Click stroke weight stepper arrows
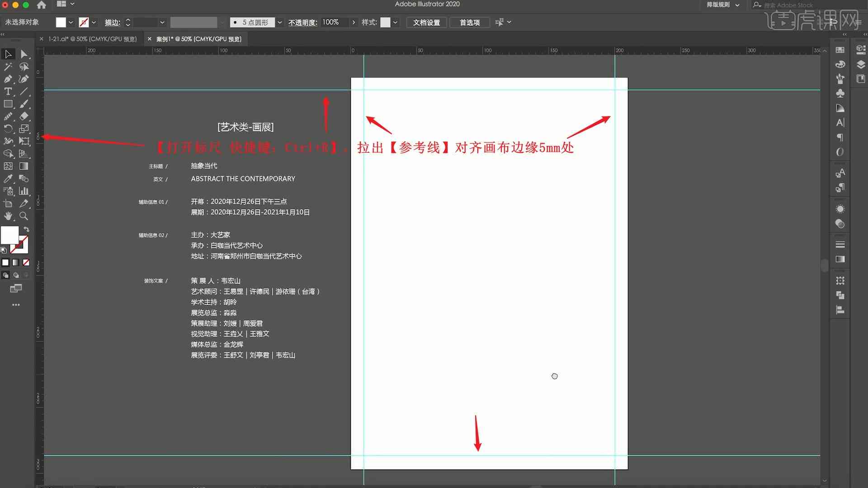Viewport: 868px width, 488px height. pos(128,22)
